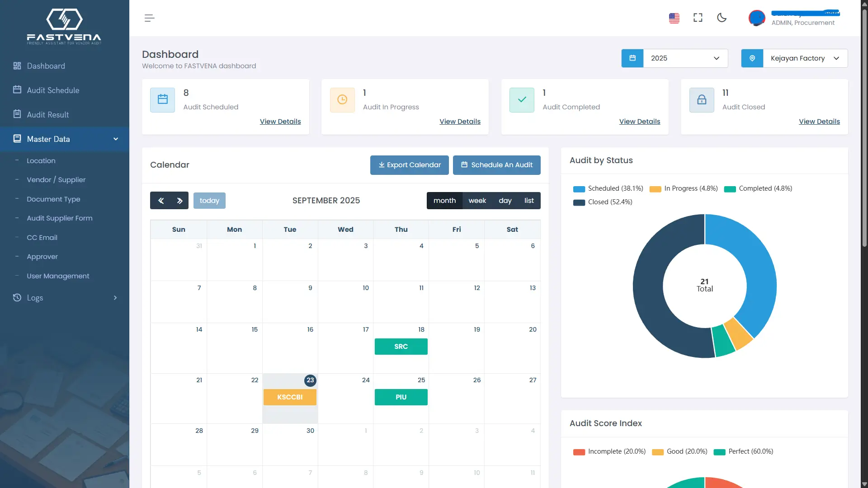Toggle Scheduled legend swatch in status chart
The height and width of the screenshot is (488, 868).
[579, 189]
